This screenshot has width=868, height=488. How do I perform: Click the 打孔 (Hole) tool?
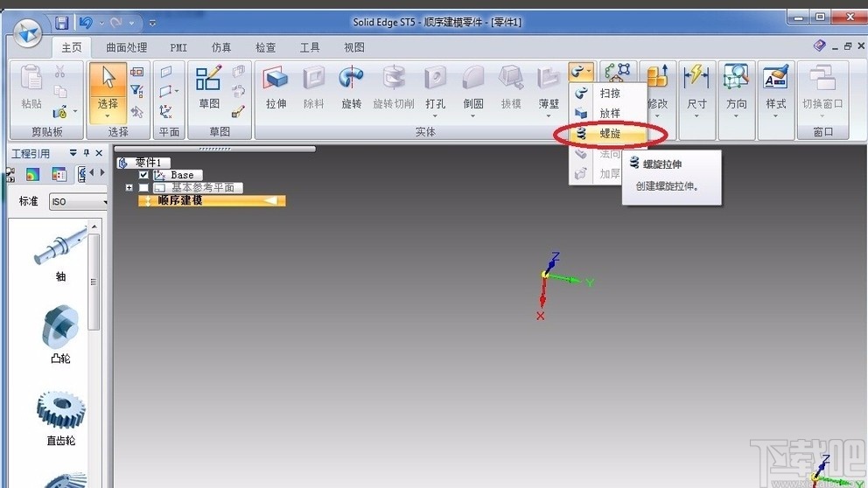[x=436, y=87]
